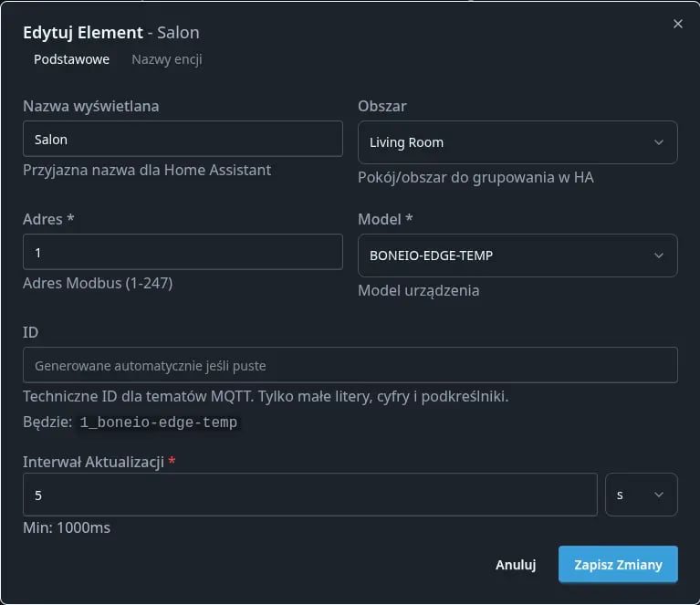Click into the Adres Modbus address field
Image resolution: width=700 pixels, height=605 pixels.
tap(183, 252)
